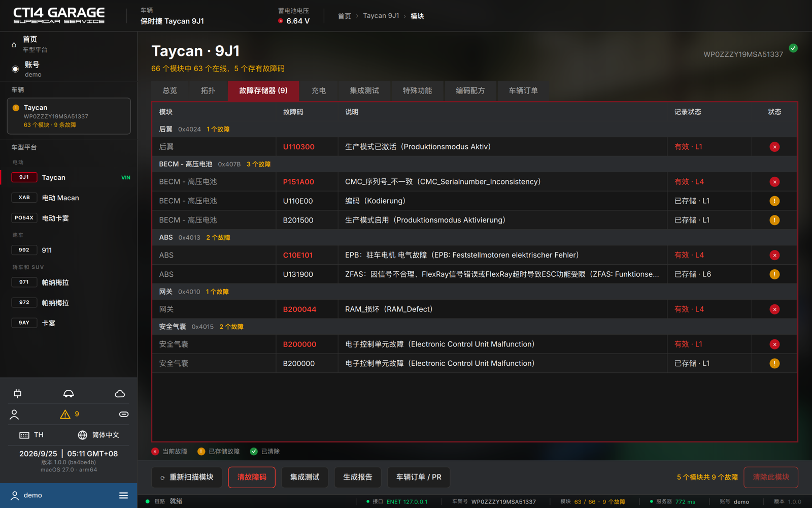Click the cloud icon in the sidebar footer

[120, 394]
